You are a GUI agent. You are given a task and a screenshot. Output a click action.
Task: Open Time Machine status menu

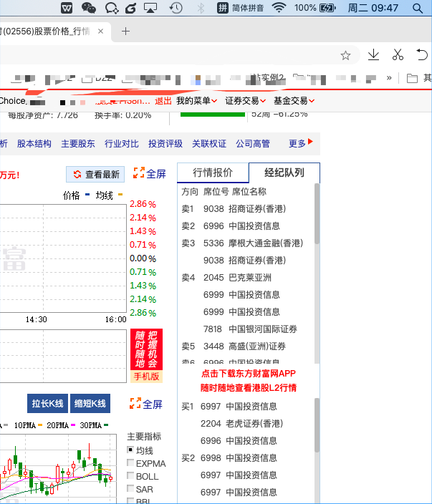(x=176, y=8)
